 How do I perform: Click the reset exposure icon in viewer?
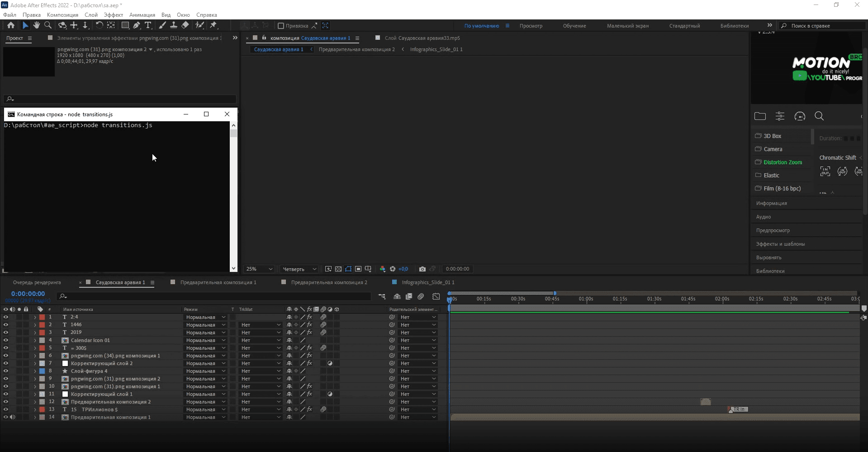pos(393,269)
